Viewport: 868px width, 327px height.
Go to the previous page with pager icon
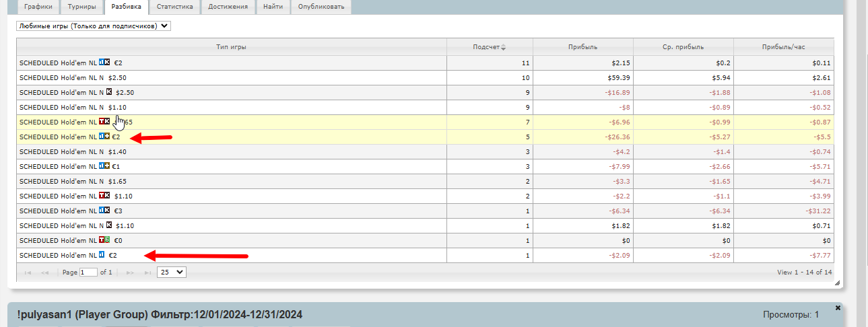coord(44,272)
